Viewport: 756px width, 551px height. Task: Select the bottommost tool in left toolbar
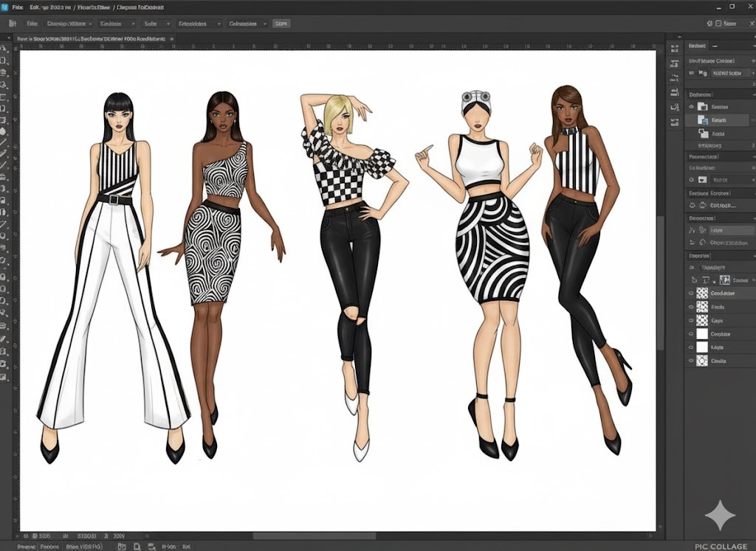(x=4, y=377)
